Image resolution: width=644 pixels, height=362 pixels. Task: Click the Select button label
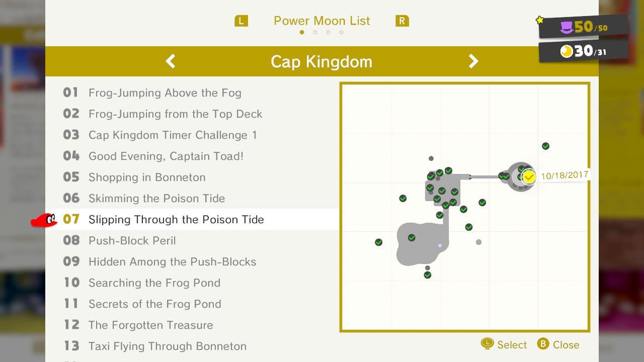[512, 345]
